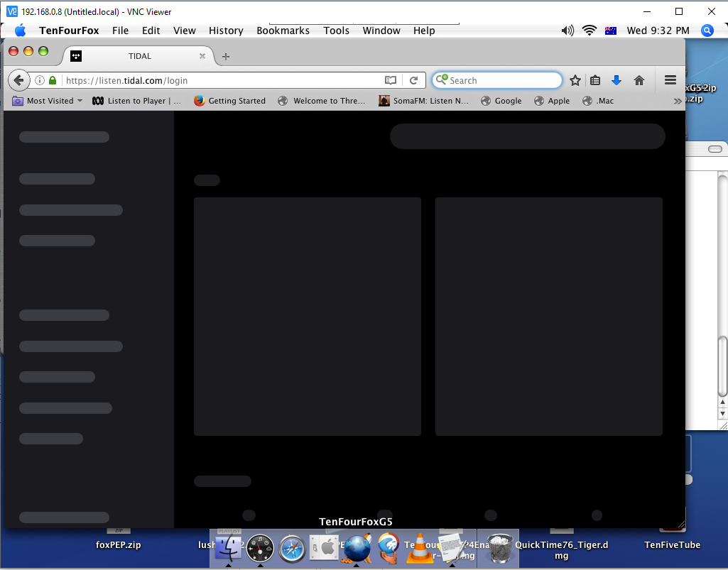Toggle Reader View icon
Viewport: 728px width, 570px height.
[391, 80]
